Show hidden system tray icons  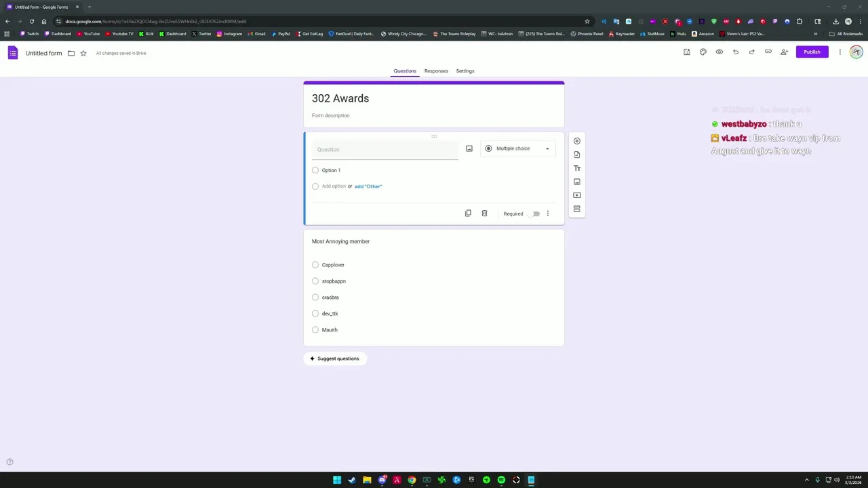[806, 480]
